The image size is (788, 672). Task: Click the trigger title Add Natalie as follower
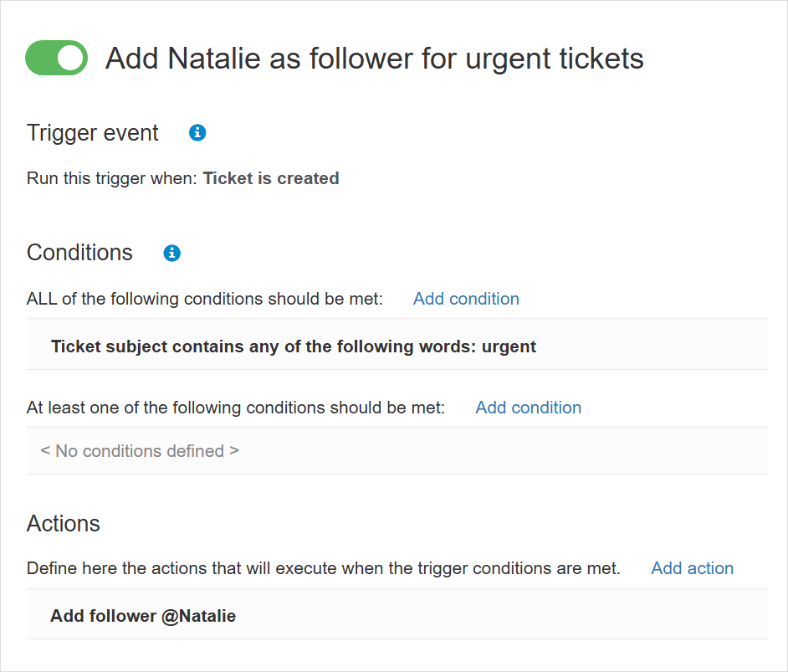374,59
